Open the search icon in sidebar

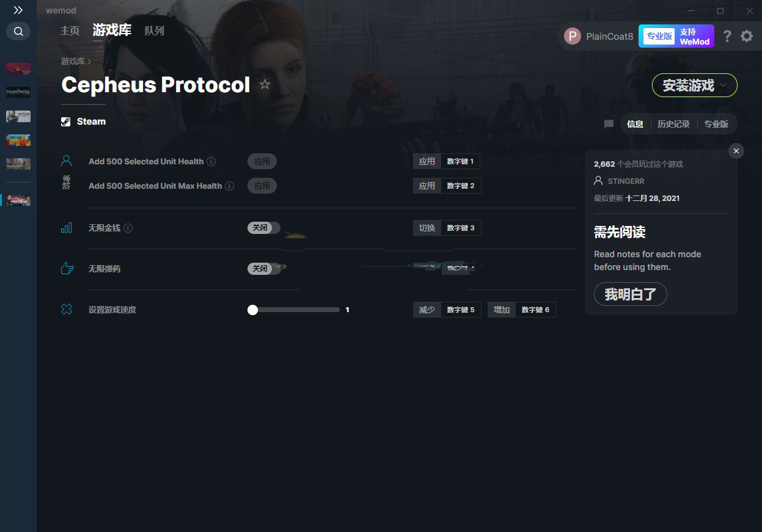(18, 31)
